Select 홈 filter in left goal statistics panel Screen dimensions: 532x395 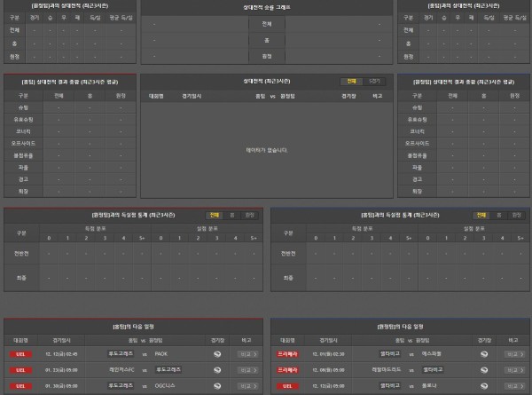coord(231,215)
